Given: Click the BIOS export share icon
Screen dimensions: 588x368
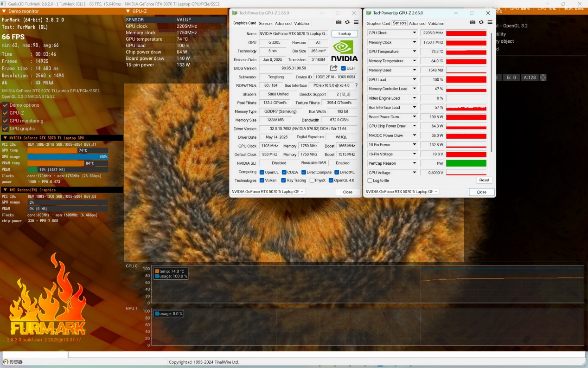Looking at the screenshot, I should point(333,68).
